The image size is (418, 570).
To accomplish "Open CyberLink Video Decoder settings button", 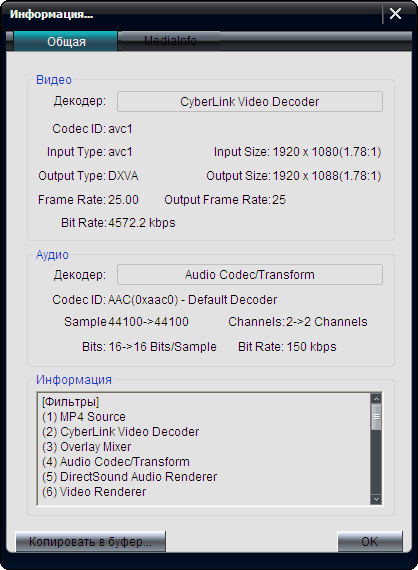I will pyautogui.click(x=250, y=101).
